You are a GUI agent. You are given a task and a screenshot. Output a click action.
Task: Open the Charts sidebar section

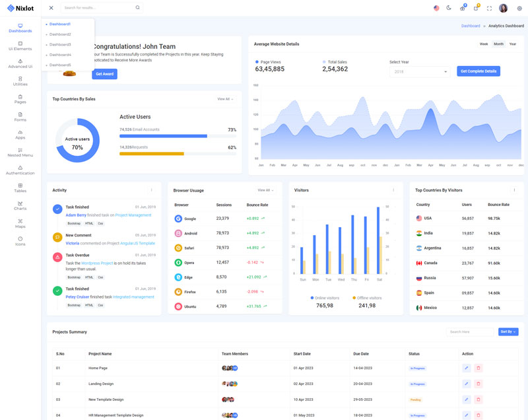pyautogui.click(x=20, y=205)
